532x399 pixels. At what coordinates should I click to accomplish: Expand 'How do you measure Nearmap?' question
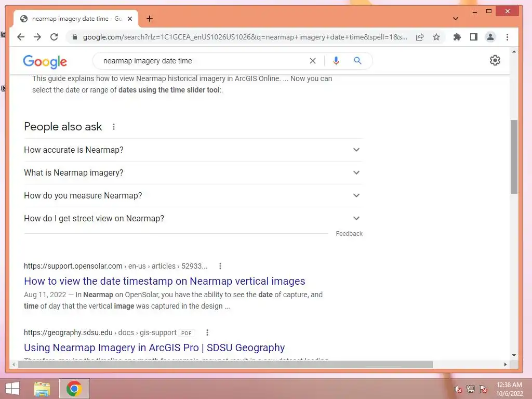[193, 195]
